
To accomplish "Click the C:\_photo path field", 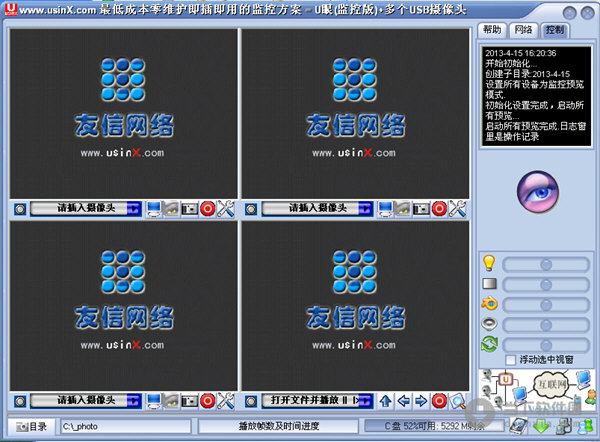I will (x=126, y=426).
